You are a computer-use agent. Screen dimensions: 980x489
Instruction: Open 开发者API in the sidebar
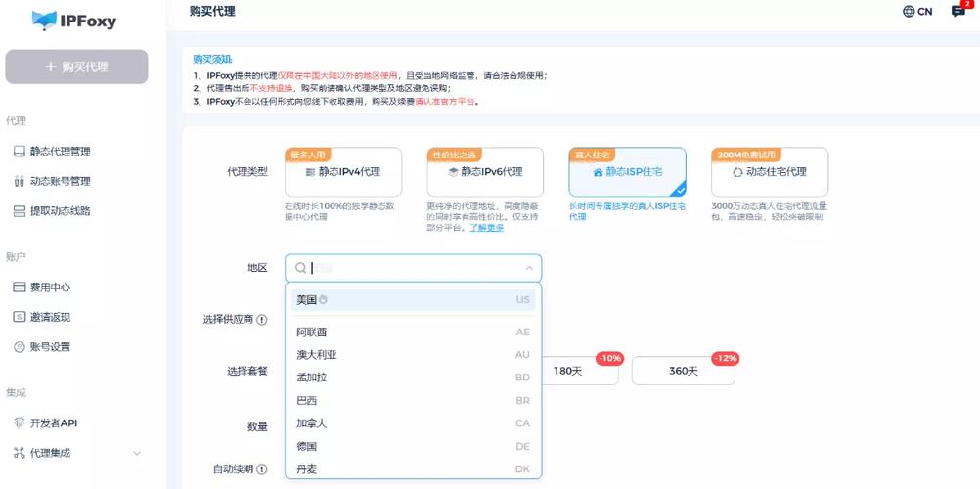(54, 422)
